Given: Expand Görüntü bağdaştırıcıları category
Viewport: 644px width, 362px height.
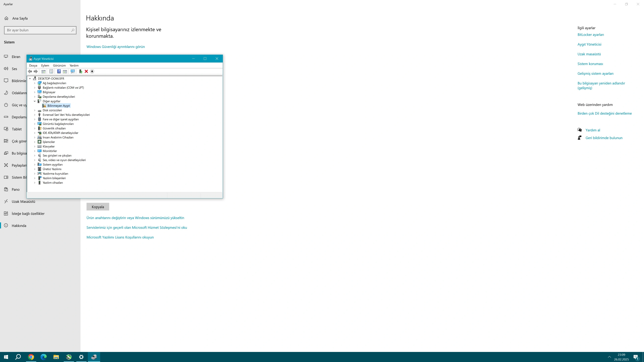Looking at the screenshot, I should tap(35, 124).
